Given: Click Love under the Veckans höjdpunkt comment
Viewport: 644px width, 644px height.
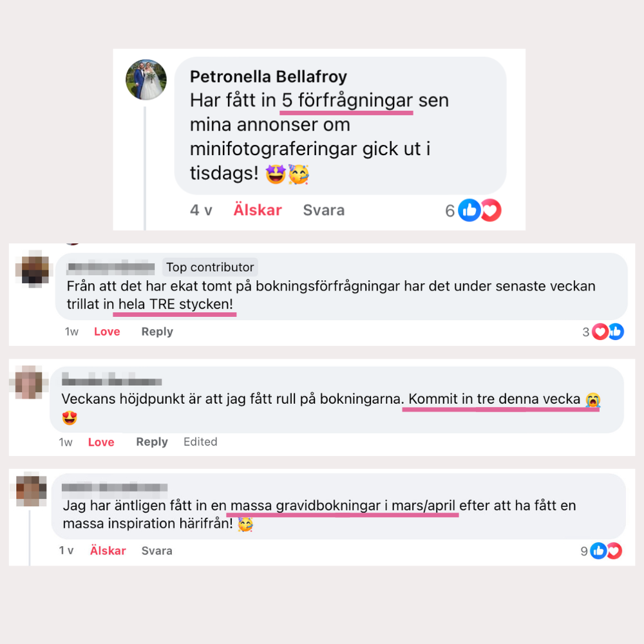Looking at the screenshot, I should pos(101,442).
